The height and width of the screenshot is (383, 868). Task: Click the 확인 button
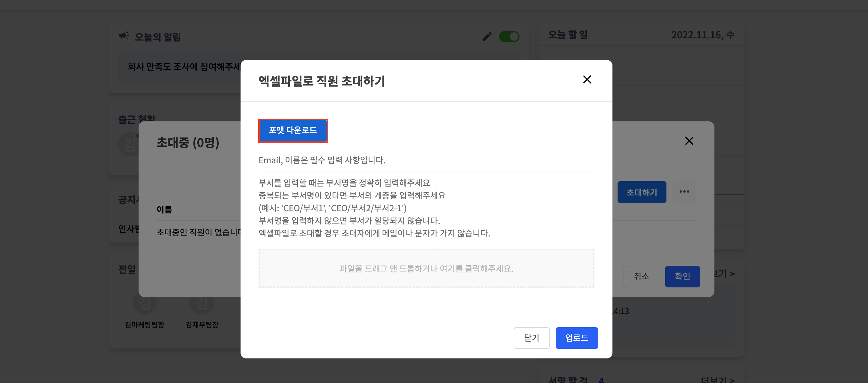point(682,276)
